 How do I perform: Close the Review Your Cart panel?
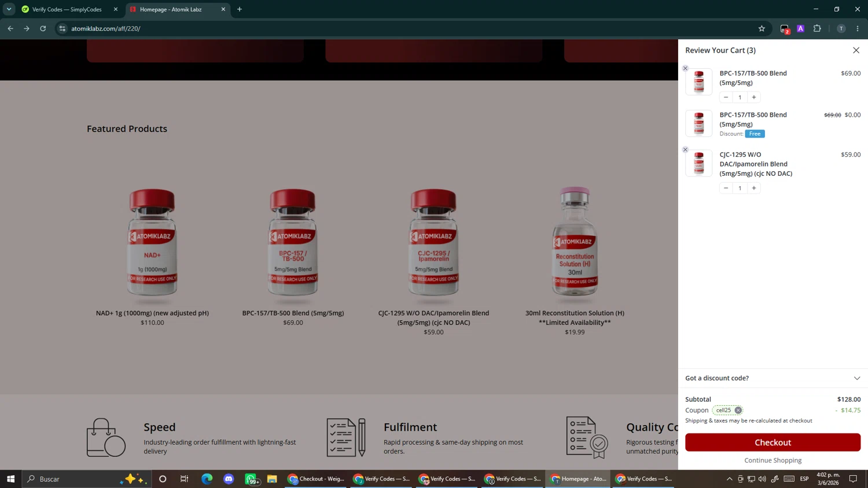point(856,50)
